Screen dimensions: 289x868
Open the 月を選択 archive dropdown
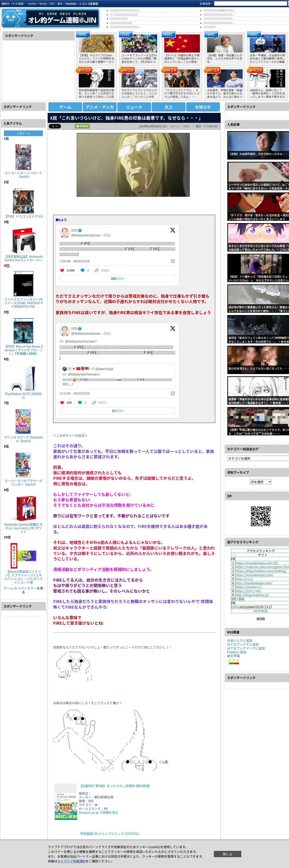point(260,482)
